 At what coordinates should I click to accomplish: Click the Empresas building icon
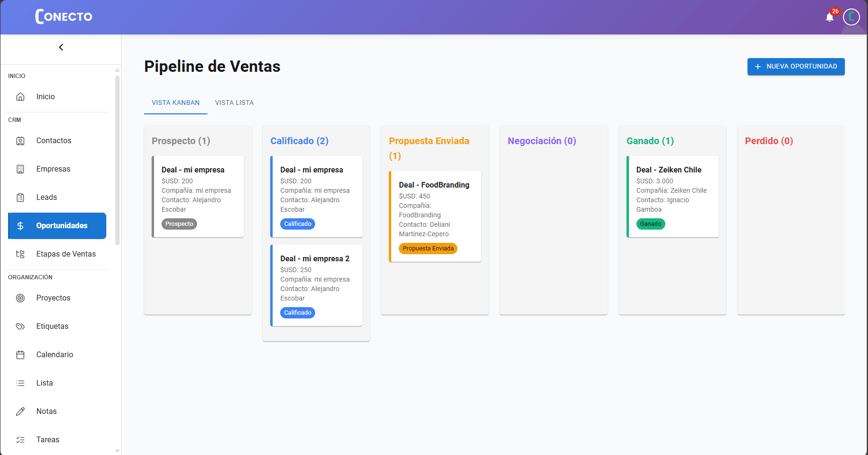[x=20, y=169]
